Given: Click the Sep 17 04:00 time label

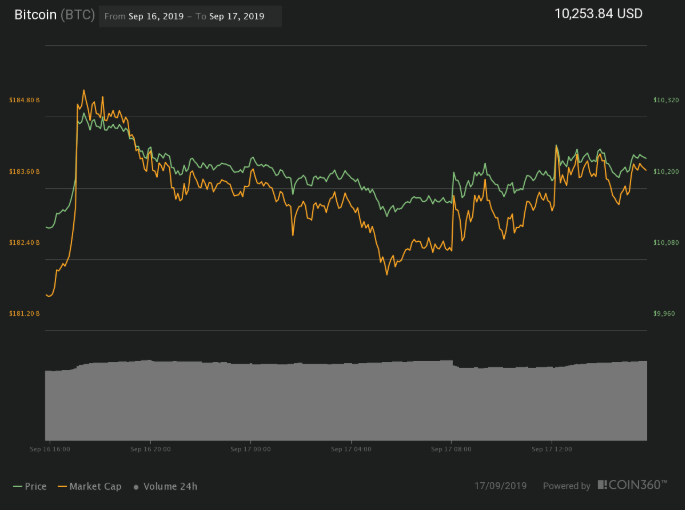Looking at the screenshot, I should click(x=351, y=449).
